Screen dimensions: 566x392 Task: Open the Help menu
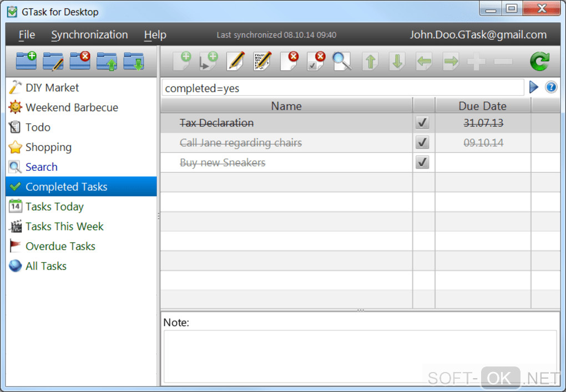pyautogui.click(x=155, y=34)
